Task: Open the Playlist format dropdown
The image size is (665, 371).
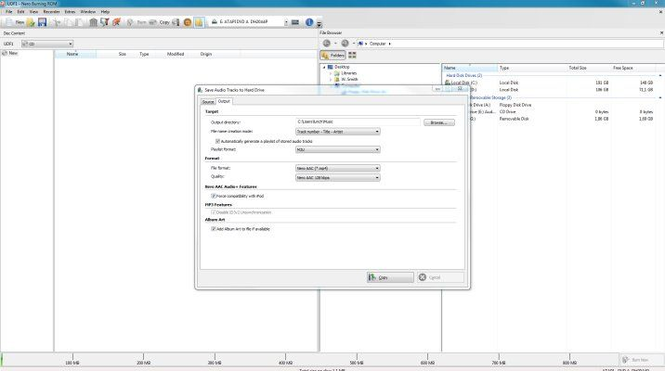Action: coord(338,150)
